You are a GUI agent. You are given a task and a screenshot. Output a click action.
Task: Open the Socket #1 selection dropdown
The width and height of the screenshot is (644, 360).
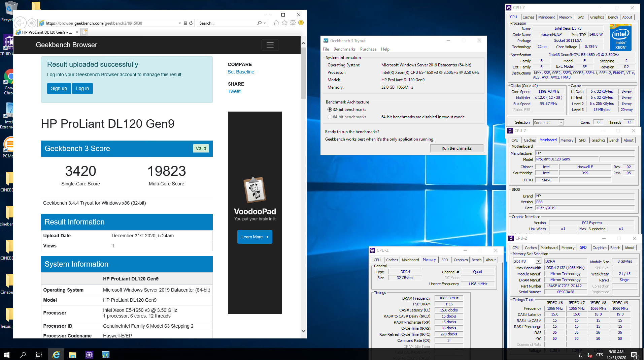[561, 122]
